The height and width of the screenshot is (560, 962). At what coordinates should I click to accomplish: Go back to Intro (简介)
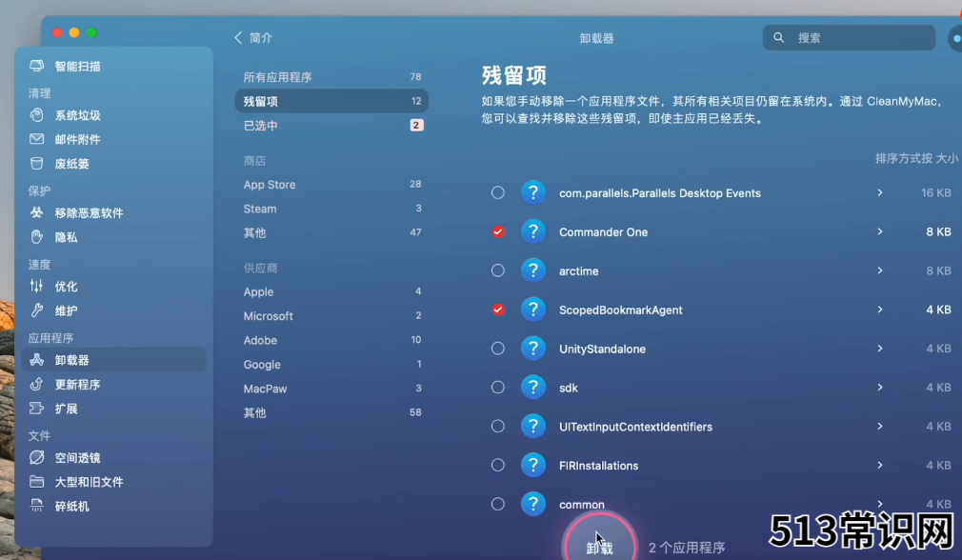(x=253, y=38)
